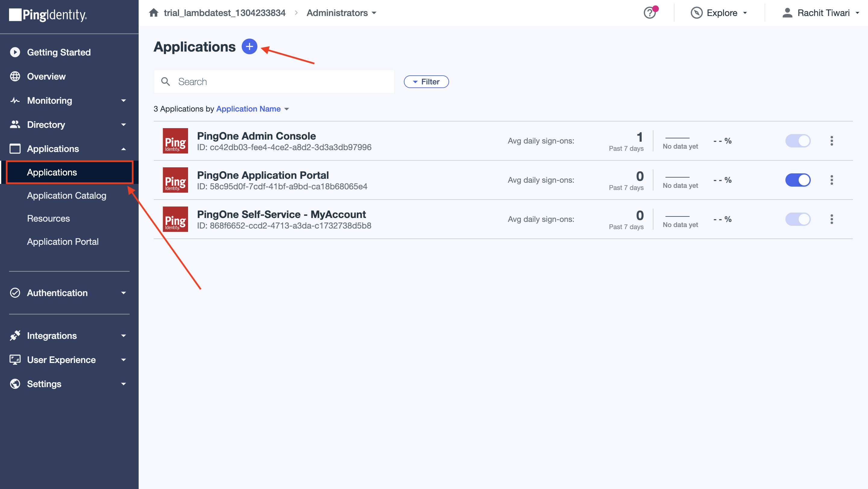Screen dimensions: 868x489
Task: Open three-dot menu for PingOne Self-Service MyAccount
Action: [x=831, y=219]
